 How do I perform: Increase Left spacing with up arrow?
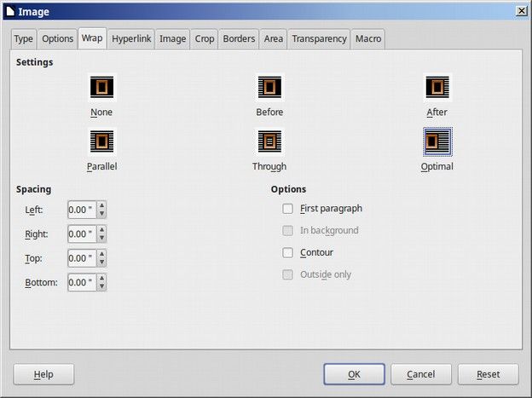101,205
